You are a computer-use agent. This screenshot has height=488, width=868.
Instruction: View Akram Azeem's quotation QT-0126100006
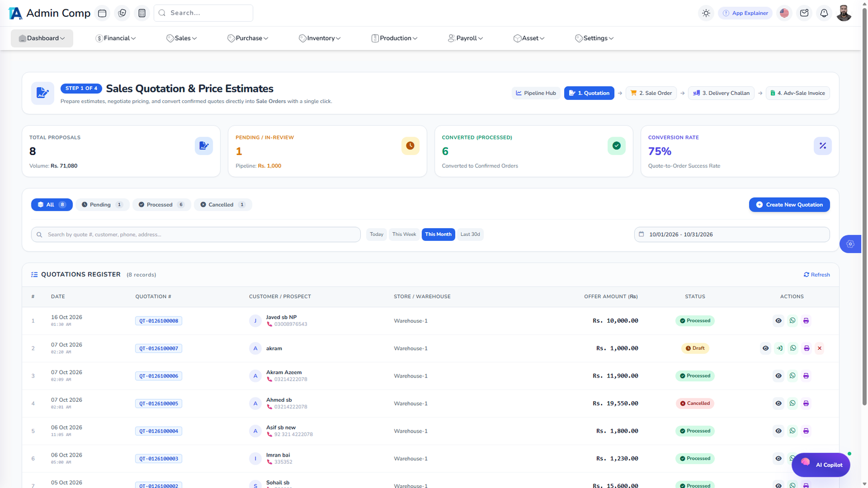tap(778, 376)
